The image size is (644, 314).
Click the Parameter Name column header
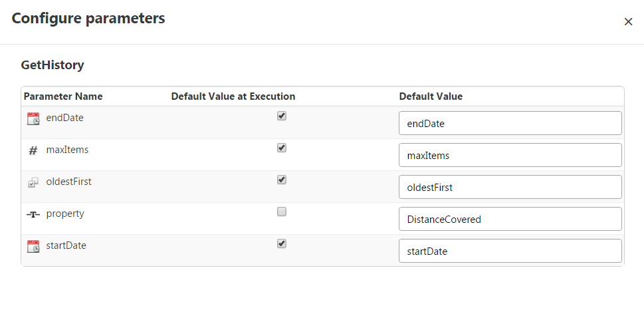pyautogui.click(x=63, y=96)
